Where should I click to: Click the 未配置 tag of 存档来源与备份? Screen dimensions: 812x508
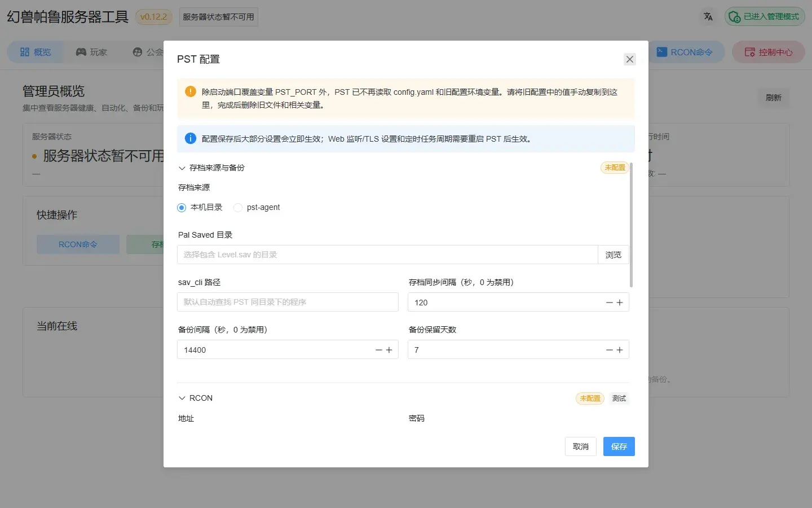click(615, 168)
